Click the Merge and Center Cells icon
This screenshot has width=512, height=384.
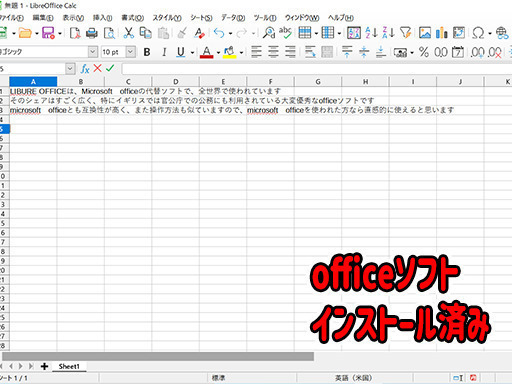327,52
